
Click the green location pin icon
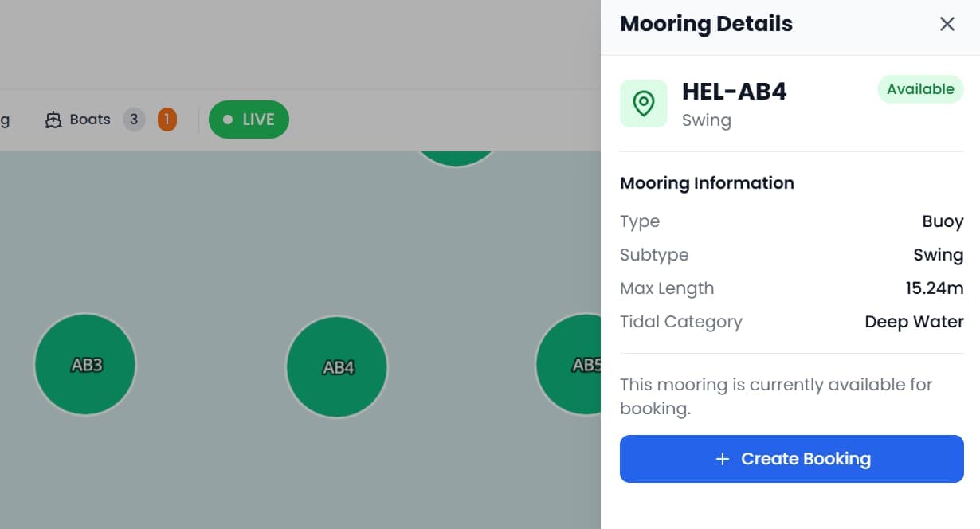644,104
